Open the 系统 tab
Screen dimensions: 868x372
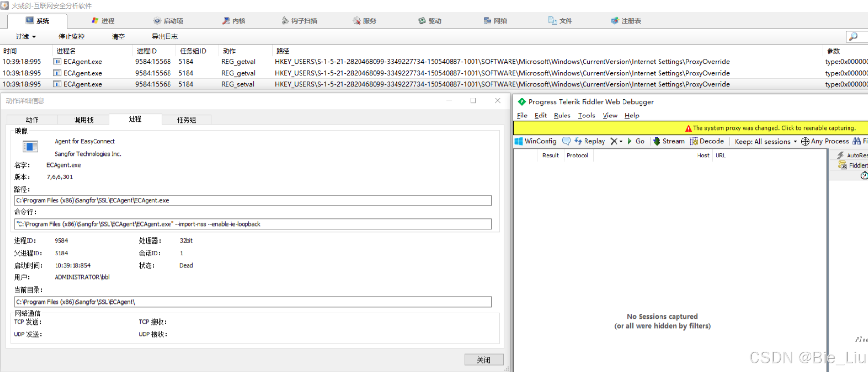tap(38, 21)
